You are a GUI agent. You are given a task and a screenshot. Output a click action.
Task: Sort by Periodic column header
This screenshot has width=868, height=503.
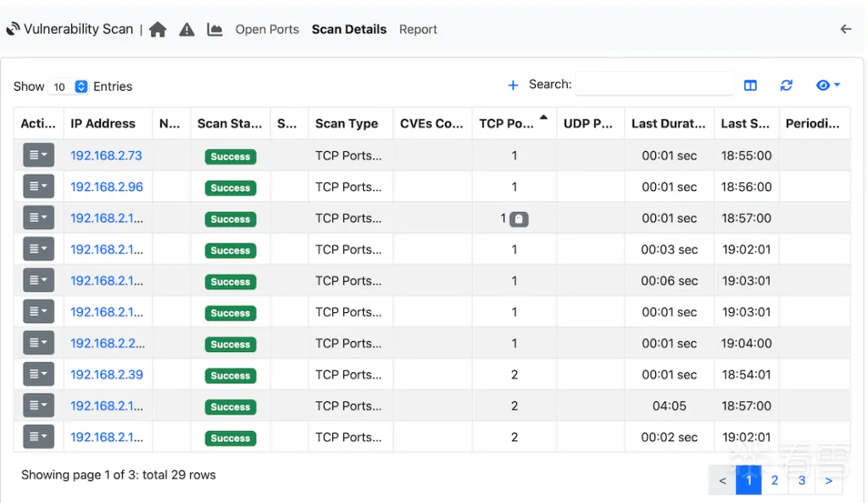click(x=813, y=124)
